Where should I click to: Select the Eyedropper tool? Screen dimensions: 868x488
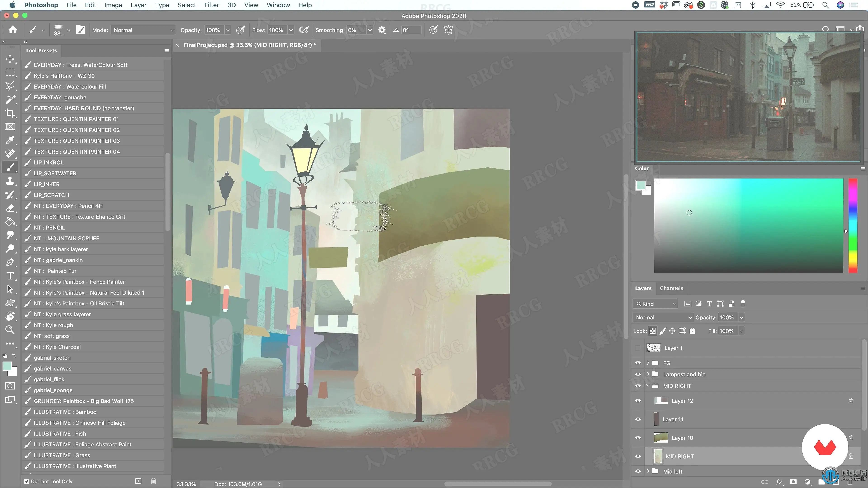[10, 140]
